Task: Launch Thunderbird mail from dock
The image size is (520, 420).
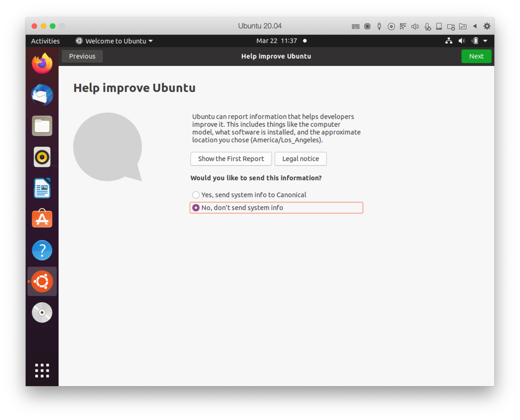Action: (42, 95)
